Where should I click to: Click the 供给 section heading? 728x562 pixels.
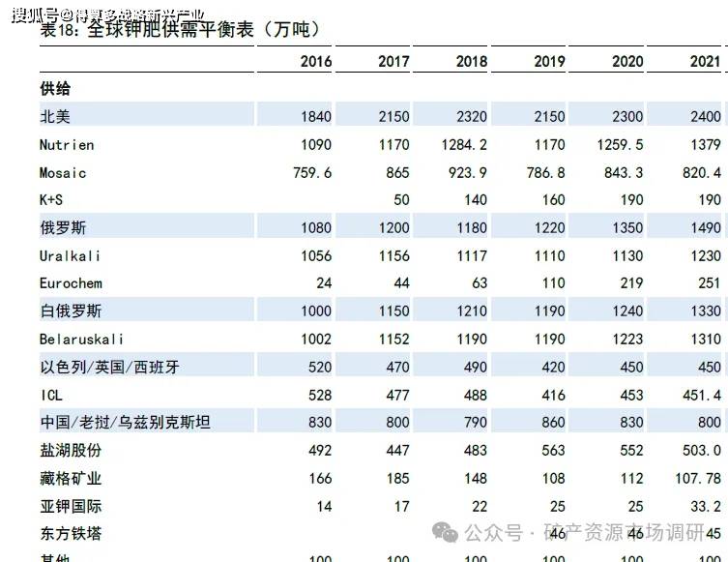[55, 88]
